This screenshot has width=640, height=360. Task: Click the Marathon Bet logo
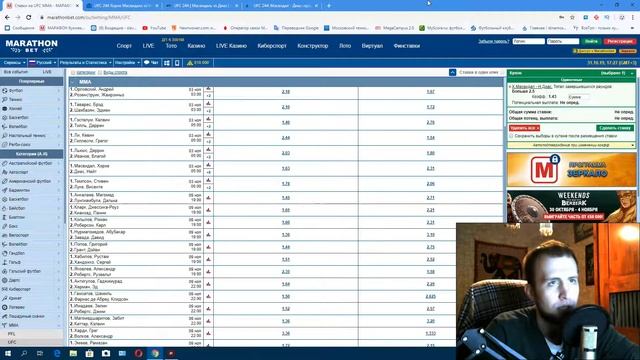tap(31, 46)
